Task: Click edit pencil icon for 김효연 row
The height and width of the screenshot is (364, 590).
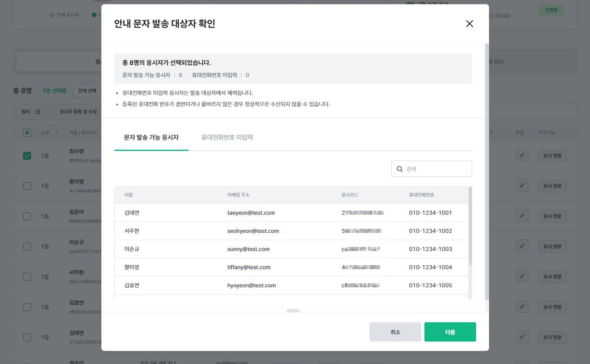Action: [x=522, y=307]
